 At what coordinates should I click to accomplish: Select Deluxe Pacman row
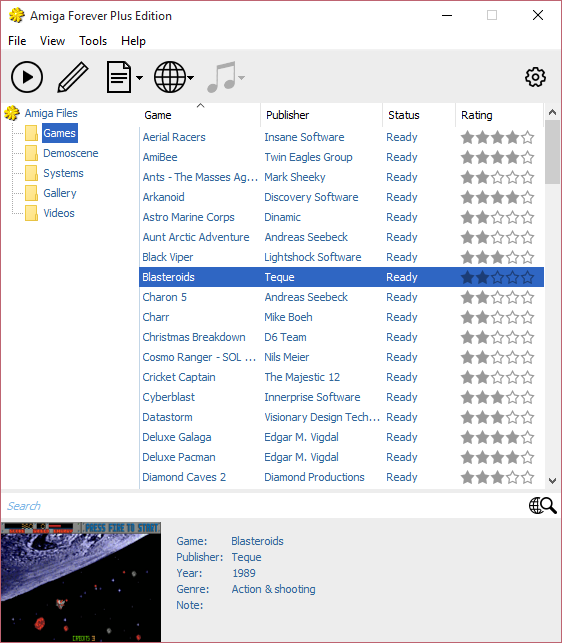tap(342, 457)
